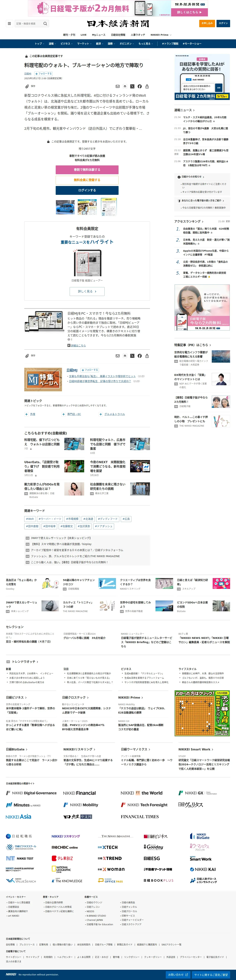Click the note icon above the 日経MJ 特集 banner
Screen dimensions: 236x980
coord(125,356)
